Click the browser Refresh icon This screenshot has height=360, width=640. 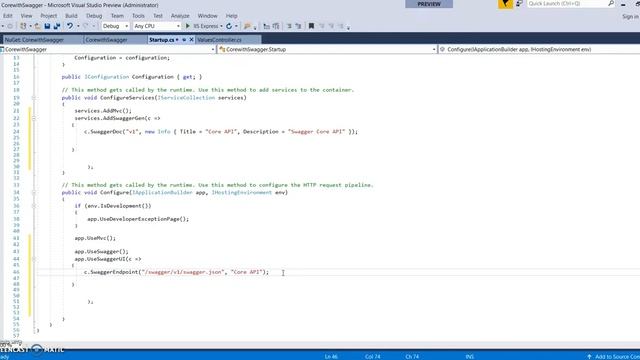pyautogui.click(x=229, y=26)
